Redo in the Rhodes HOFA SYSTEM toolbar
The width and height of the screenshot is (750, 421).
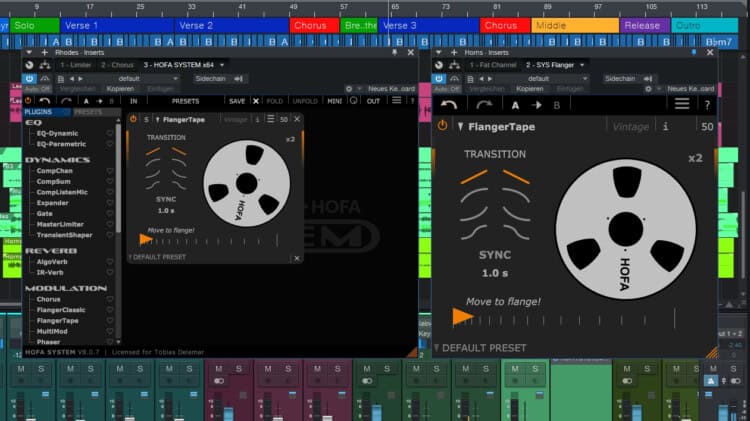pyautogui.click(x=66, y=101)
